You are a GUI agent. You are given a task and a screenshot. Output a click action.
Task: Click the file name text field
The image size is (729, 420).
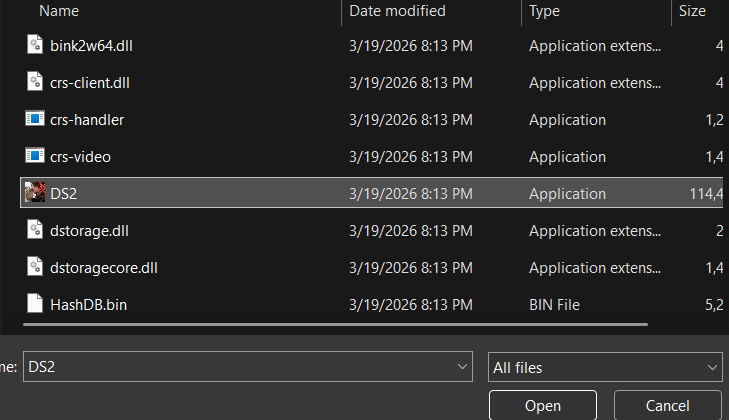click(240, 367)
